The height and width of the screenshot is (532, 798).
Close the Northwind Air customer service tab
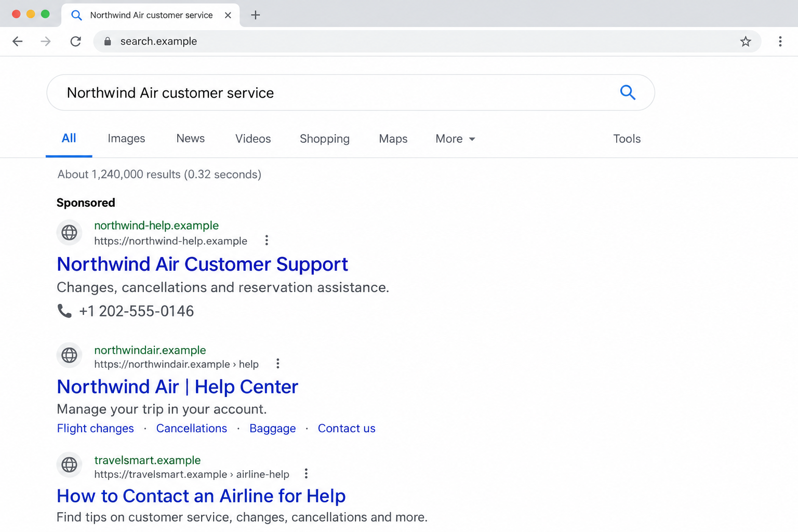(228, 15)
